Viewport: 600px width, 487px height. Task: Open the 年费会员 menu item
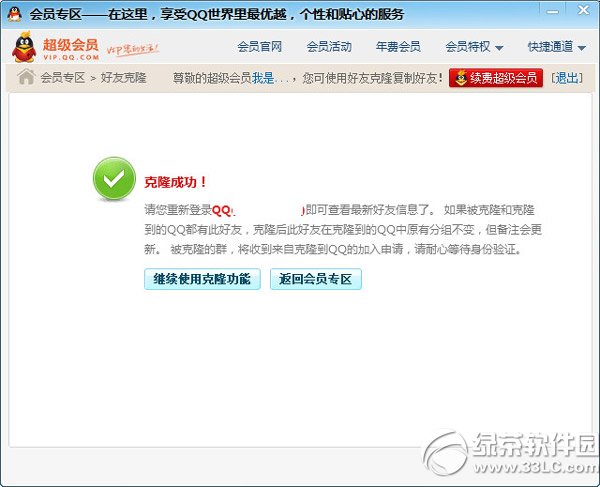(x=398, y=47)
